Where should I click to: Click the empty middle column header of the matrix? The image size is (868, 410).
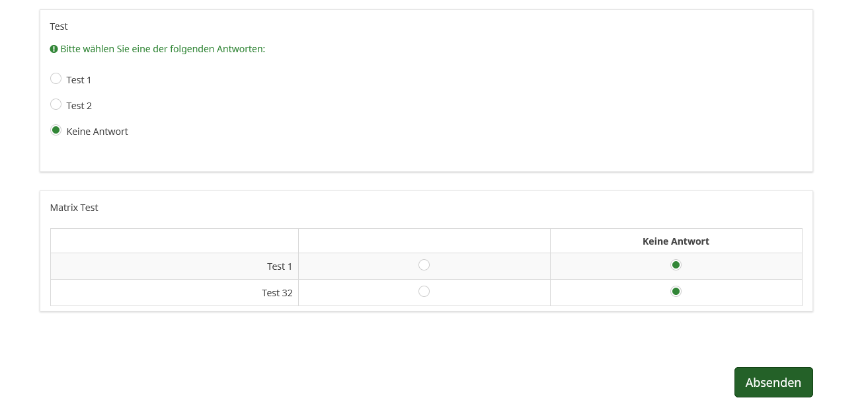click(x=424, y=241)
